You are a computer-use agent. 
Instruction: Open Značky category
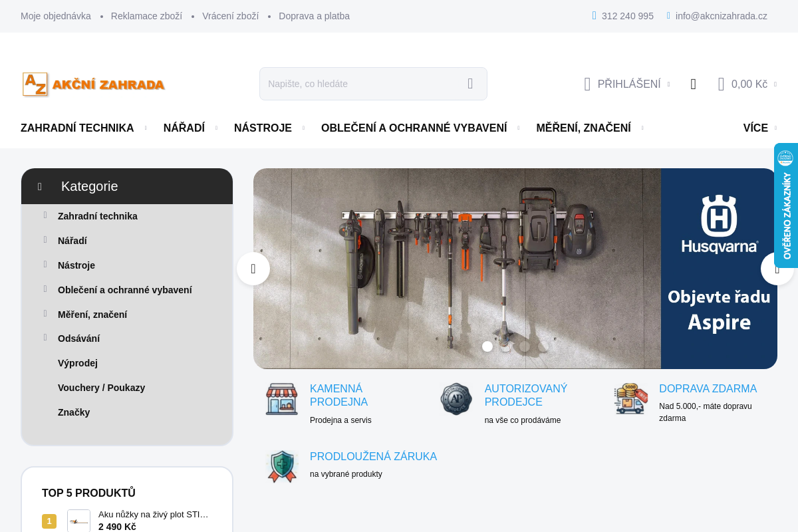point(74,412)
